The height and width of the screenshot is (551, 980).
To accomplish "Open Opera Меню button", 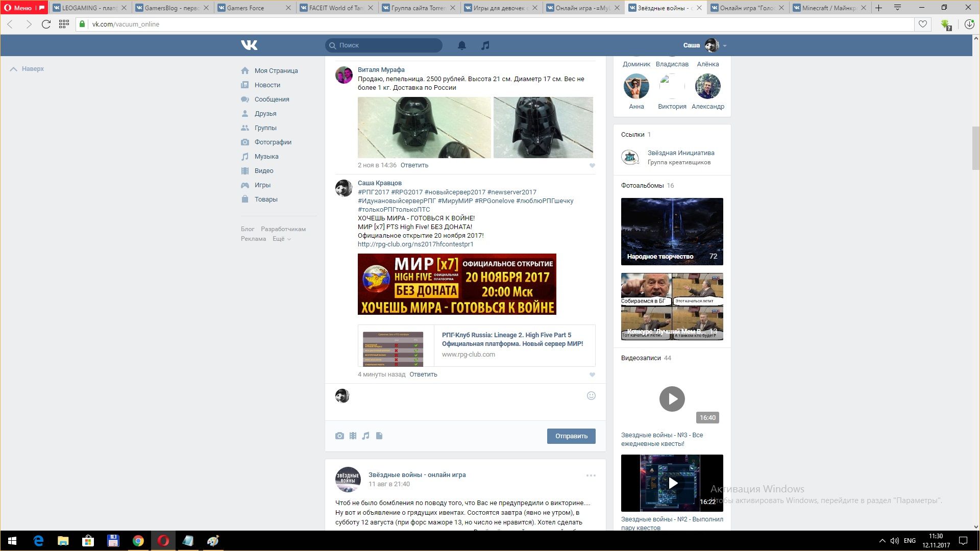I will (x=24, y=8).
